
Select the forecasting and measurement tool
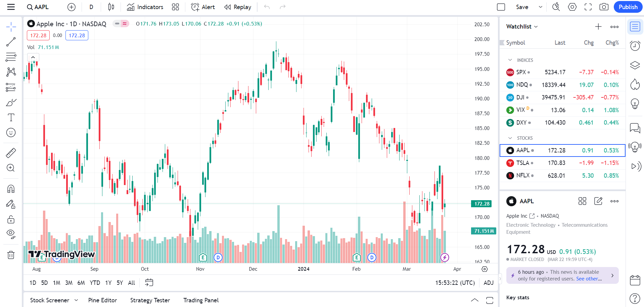[11, 87]
